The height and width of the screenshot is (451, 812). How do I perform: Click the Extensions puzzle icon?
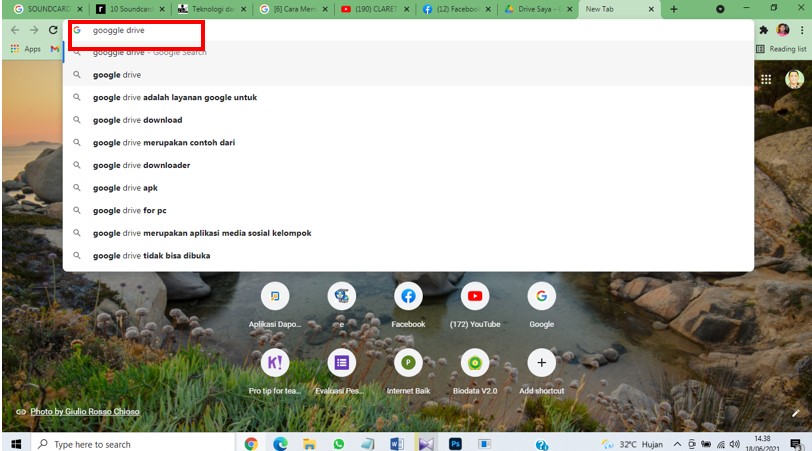click(764, 30)
